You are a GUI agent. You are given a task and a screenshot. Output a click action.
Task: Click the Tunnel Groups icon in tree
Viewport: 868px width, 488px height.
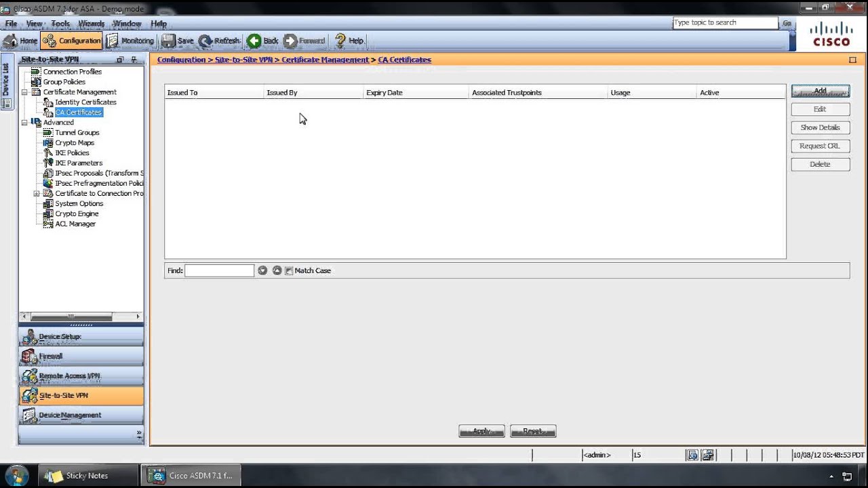[x=48, y=133]
